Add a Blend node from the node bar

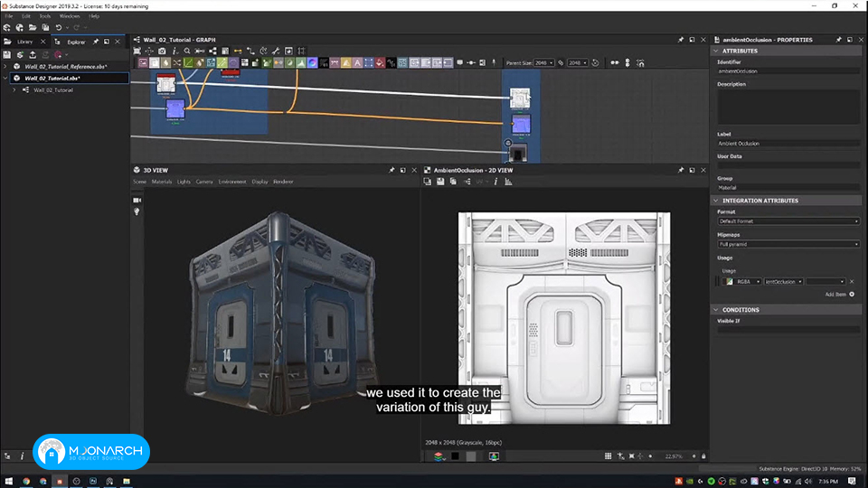pyautogui.click(x=155, y=63)
